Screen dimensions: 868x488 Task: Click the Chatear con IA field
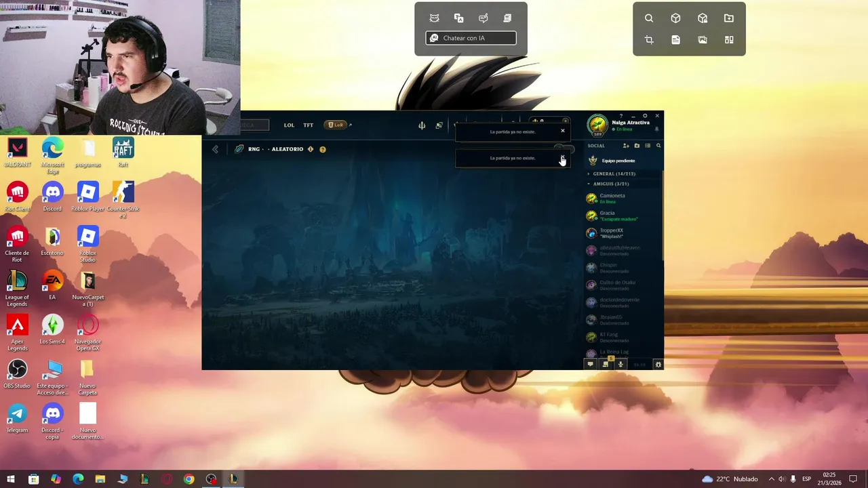(471, 38)
